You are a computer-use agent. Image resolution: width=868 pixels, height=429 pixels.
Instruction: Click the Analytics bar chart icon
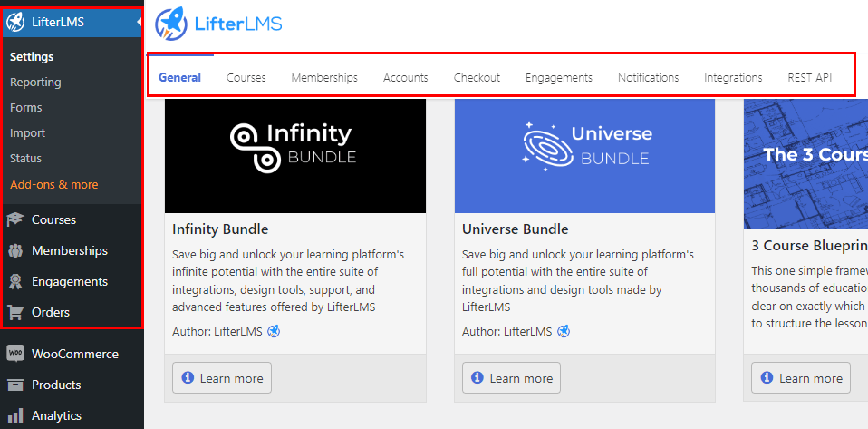click(x=15, y=415)
